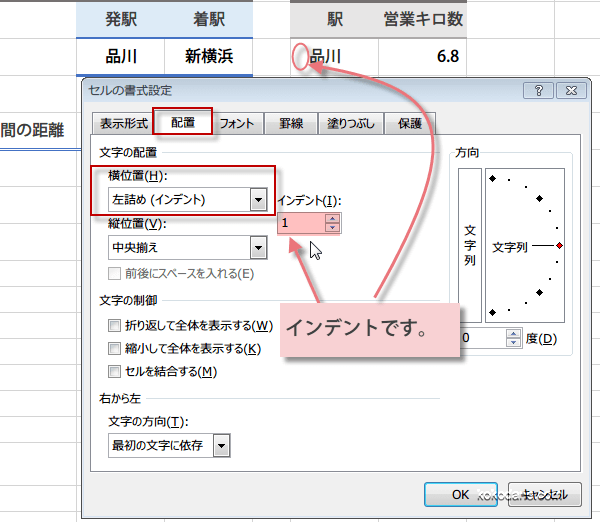Open the 縦位置 dropdown arrow
This screenshot has width=600, height=522.
point(259,248)
